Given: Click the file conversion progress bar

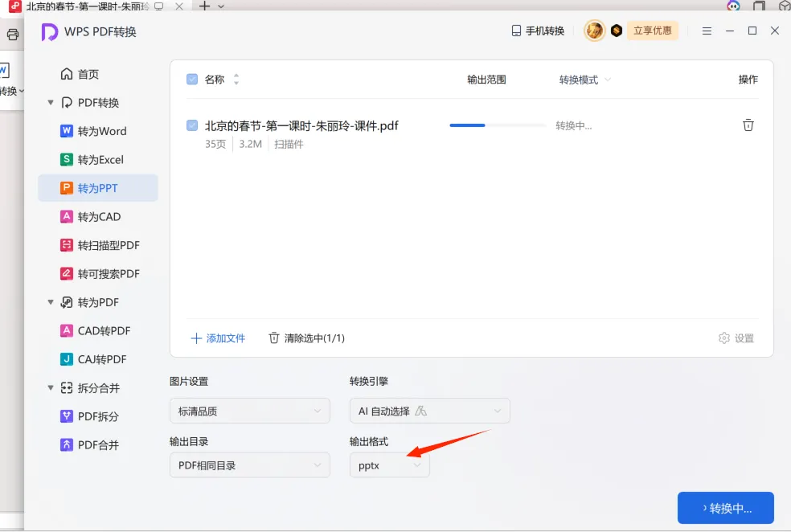Looking at the screenshot, I should 498,125.
